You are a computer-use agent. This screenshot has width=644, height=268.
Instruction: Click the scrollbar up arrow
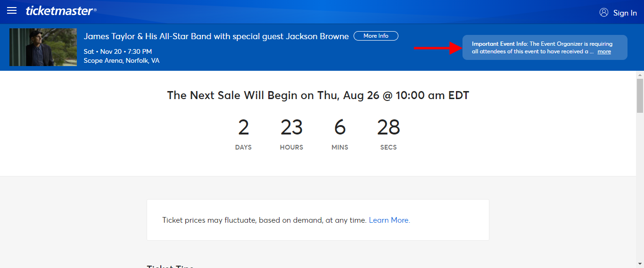click(x=640, y=75)
